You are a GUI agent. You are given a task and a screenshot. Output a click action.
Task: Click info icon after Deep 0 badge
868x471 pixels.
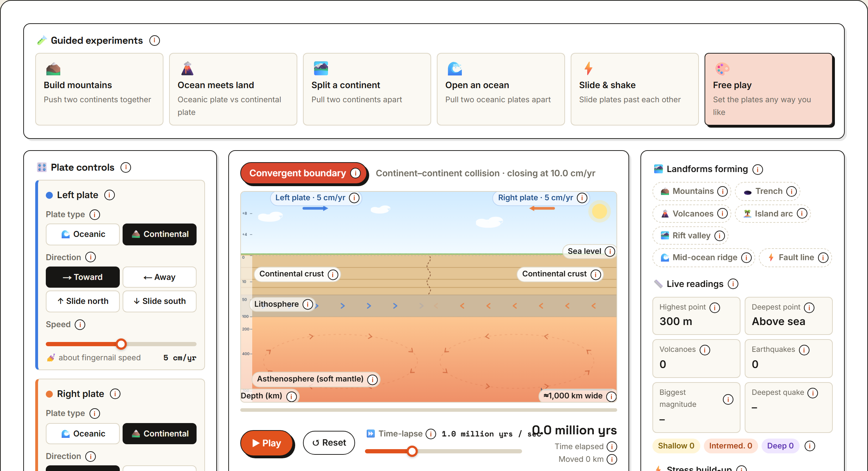[x=810, y=446]
